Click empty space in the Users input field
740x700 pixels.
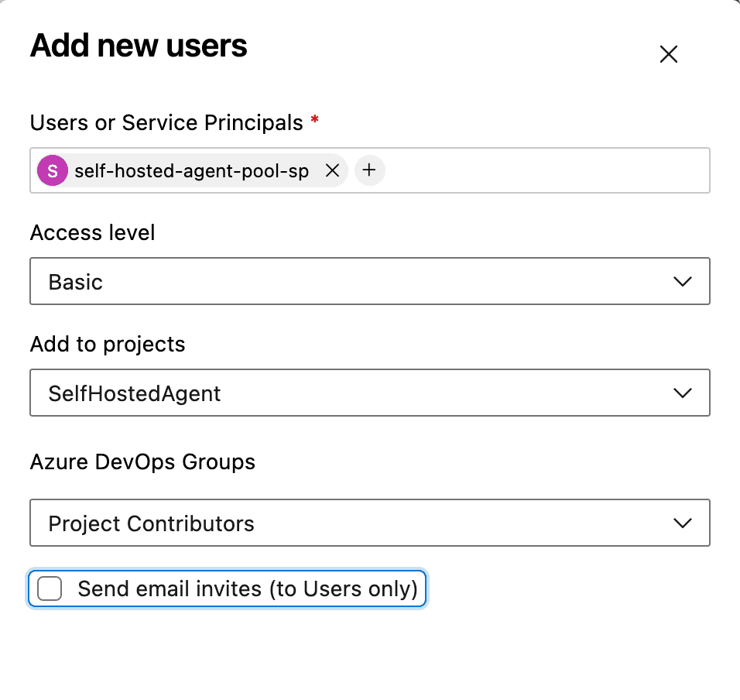pos(542,171)
